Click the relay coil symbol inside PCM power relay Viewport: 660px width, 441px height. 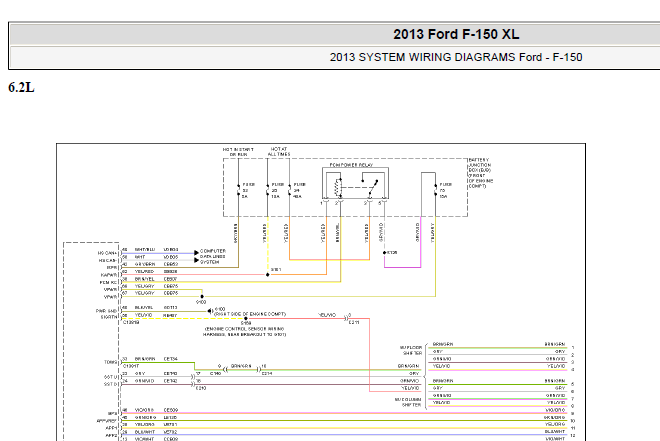point(338,188)
